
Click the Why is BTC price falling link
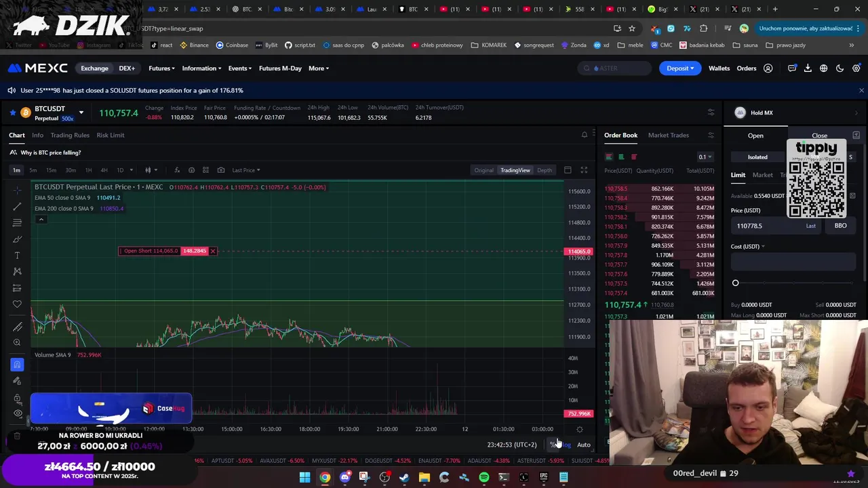(51, 152)
